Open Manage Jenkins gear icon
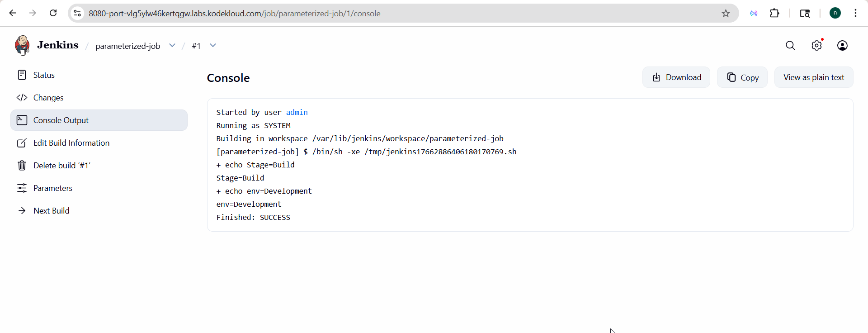 (816, 46)
